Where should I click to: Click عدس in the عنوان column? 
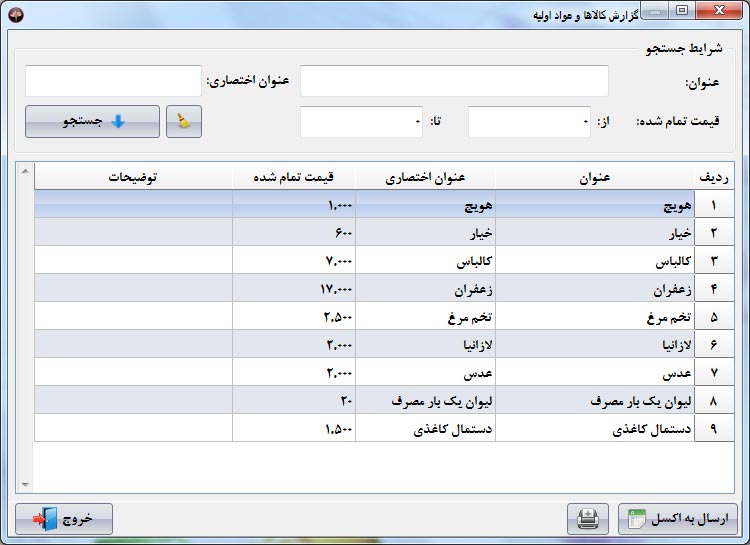coord(595,372)
